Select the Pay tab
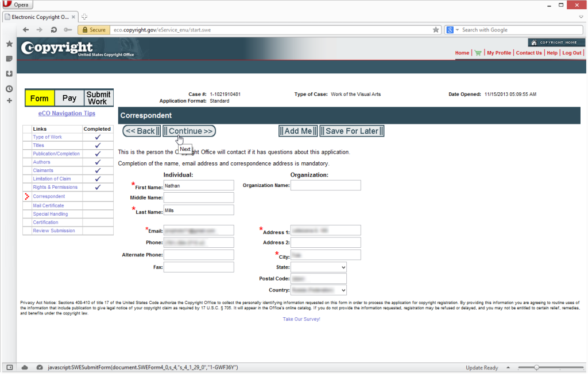This screenshot has width=588, height=374. point(69,98)
